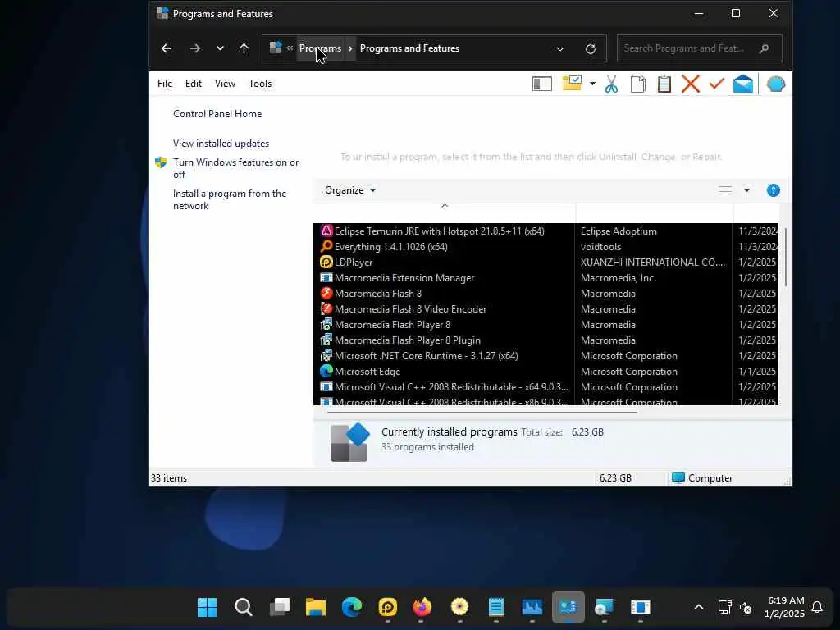Open LDPlayer taskbar icon
840x630 pixels.
click(x=388, y=607)
